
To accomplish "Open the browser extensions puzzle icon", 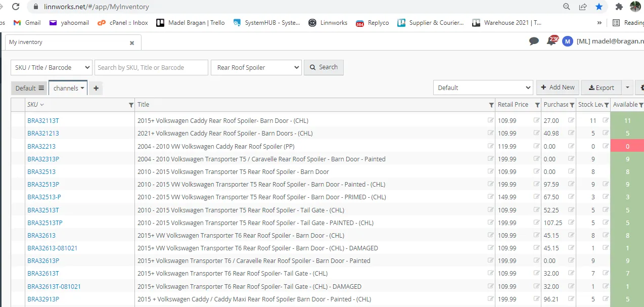I will [619, 7].
